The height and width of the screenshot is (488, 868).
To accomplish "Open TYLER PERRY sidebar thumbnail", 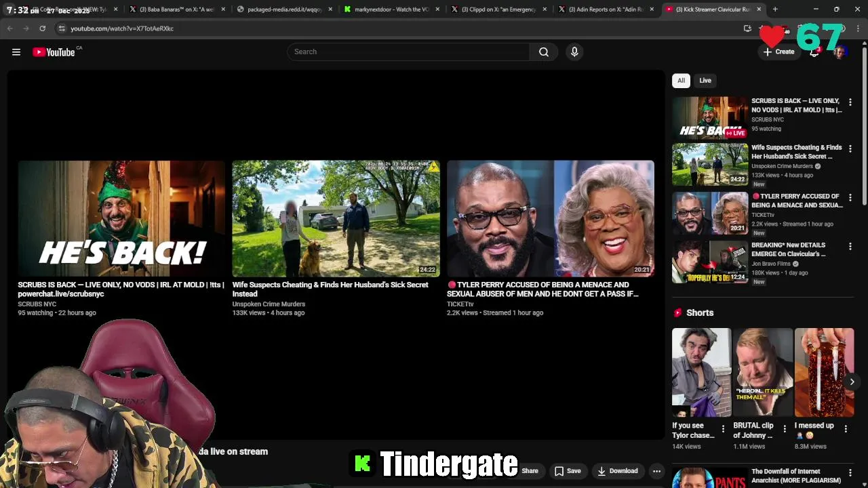I will pyautogui.click(x=710, y=213).
